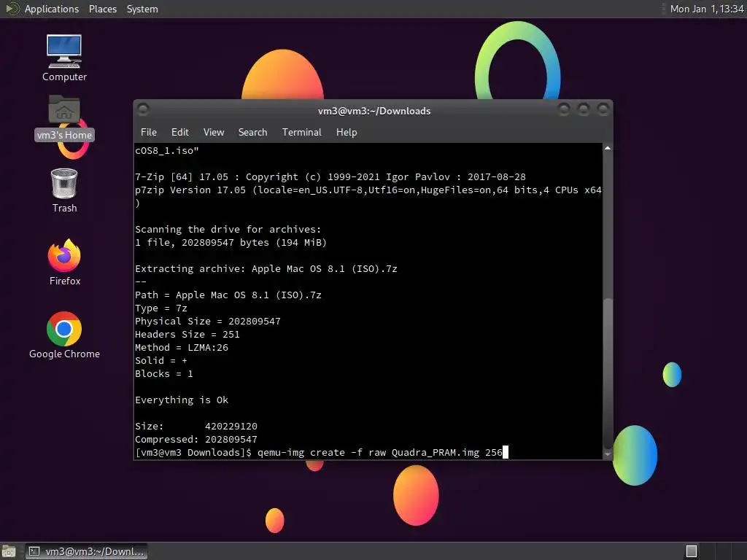Click the terminal scrollbar up arrow
This screenshot has width=747, height=560.
pyautogui.click(x=608, y=148)
